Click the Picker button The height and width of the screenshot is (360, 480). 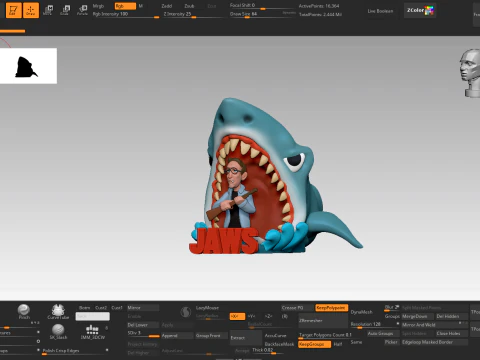point(391,342)
